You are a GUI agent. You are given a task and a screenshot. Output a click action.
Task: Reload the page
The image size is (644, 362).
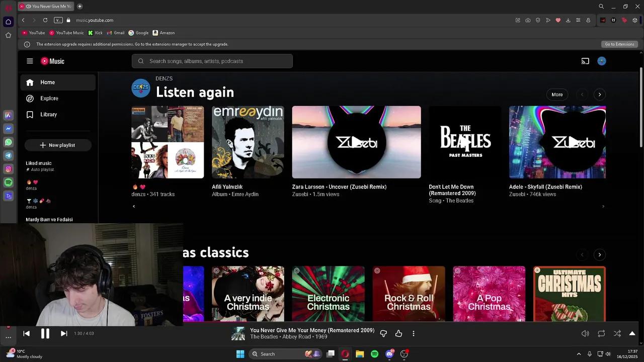point(45,20)
